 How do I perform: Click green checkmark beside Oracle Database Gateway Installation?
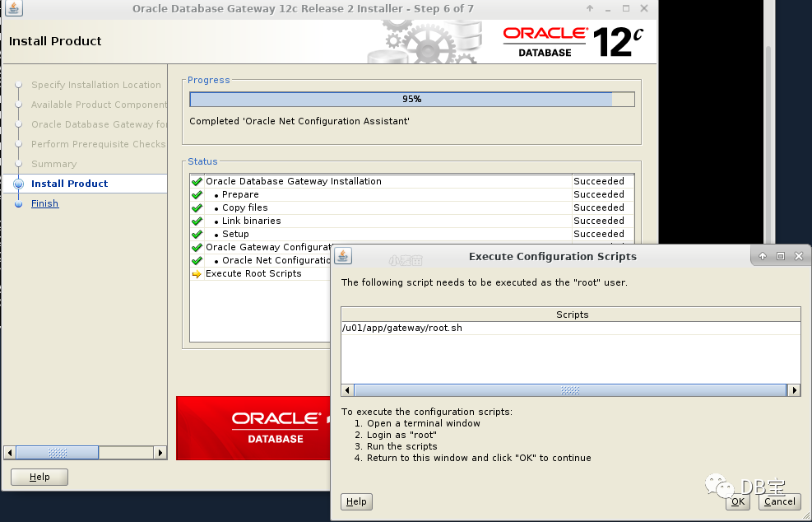[197, 180]
